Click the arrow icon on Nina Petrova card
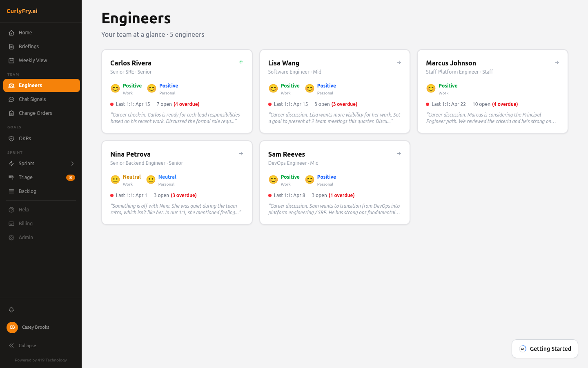This screenshot has width=588, height=368. click(x=241, y=154)
